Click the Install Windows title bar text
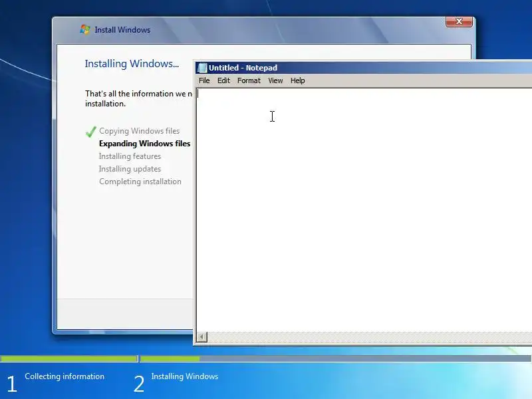This screenshot has width=532, height=399. tap(122, 30)
